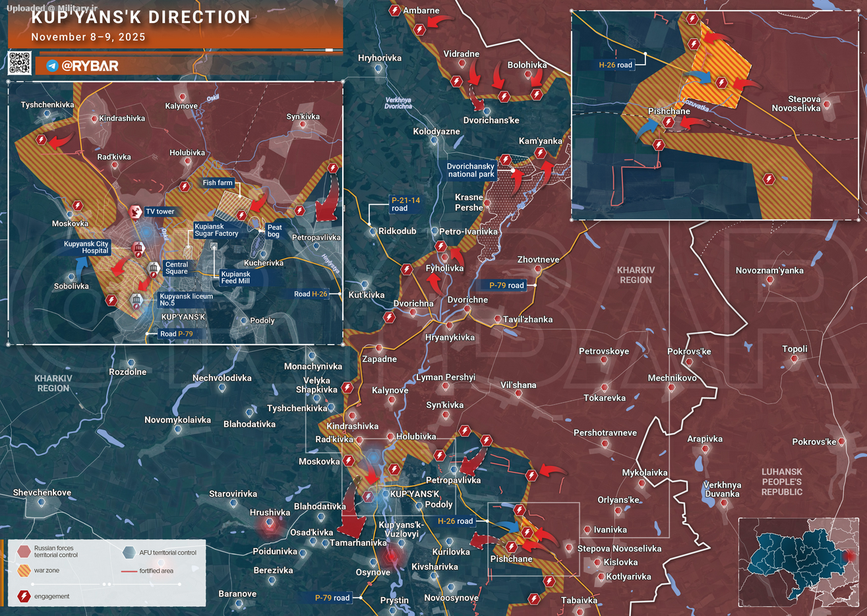Open the @RYBAR channel handle
This screenshot has height=616, width=867.
coord(90,66)
